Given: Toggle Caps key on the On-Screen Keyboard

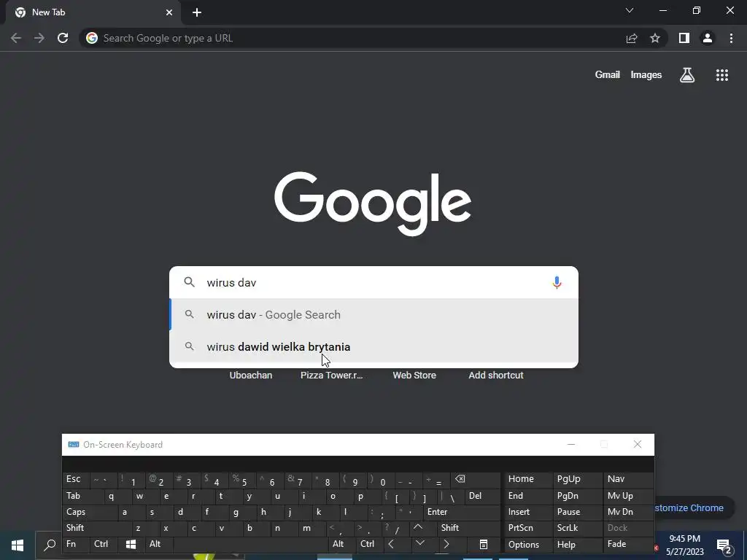Looking at the screenshot, I should [x=90, y=512].
